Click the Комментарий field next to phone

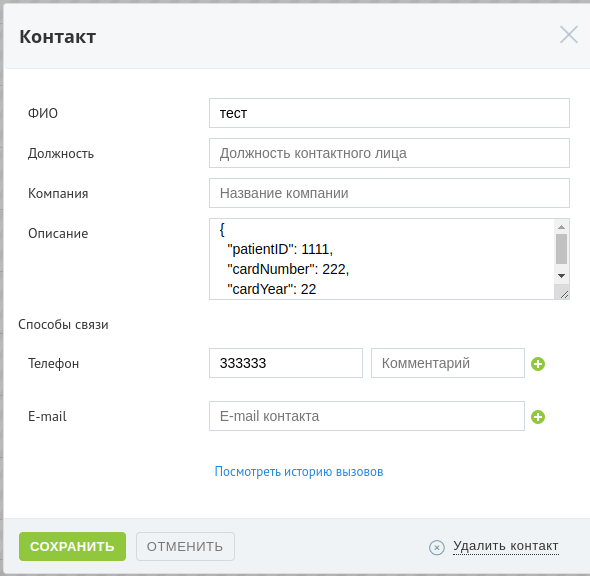[x=448, y=363]
